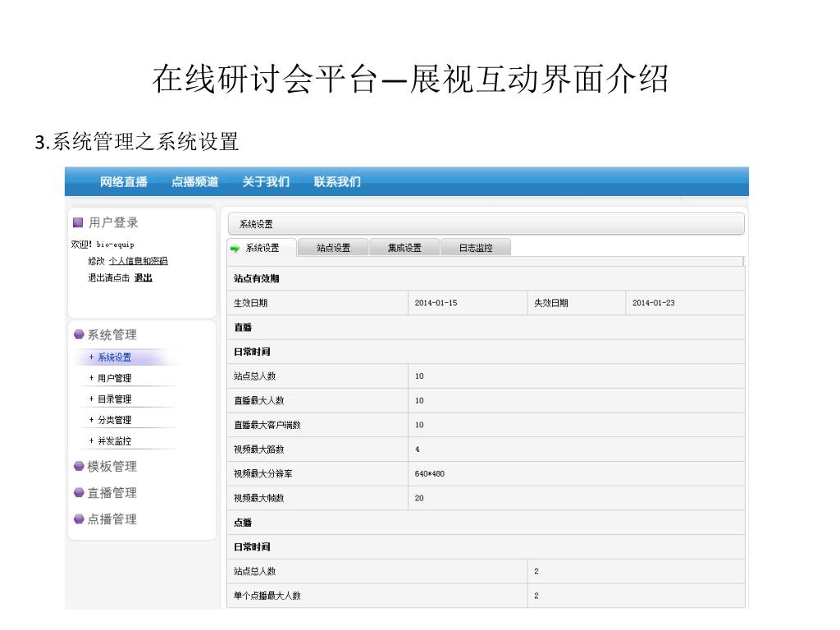The image size is (840, 630).
Task: Open 并发监控 in the sidebar
Action: [x=114, y=441]
